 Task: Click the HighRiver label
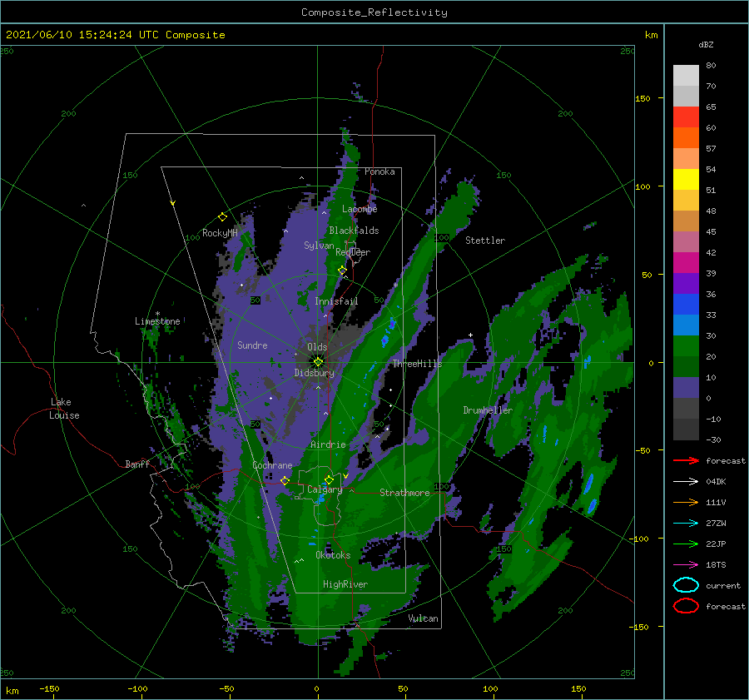point(345,584)
